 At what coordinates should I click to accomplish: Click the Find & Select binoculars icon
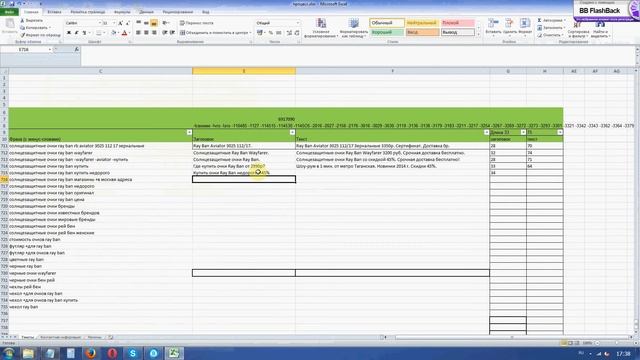(600, 25)
